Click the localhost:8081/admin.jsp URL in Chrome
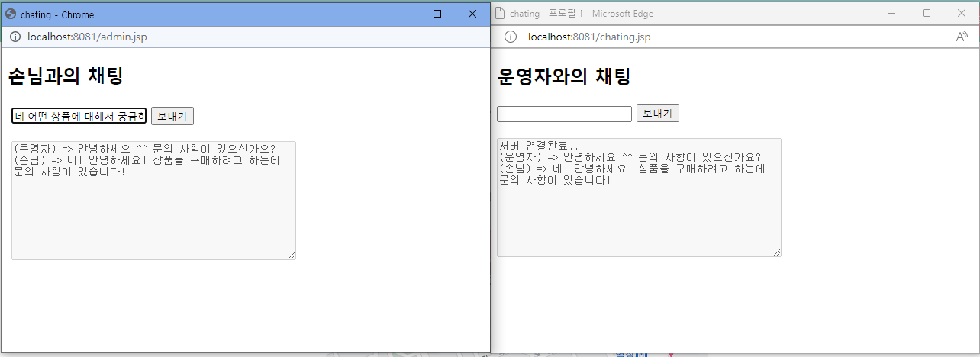The image size is (980, 357). 87,37
